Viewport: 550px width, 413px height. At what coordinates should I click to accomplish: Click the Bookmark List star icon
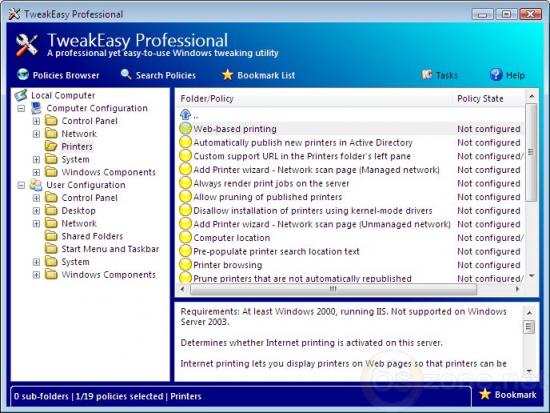[x=228, y=74]
